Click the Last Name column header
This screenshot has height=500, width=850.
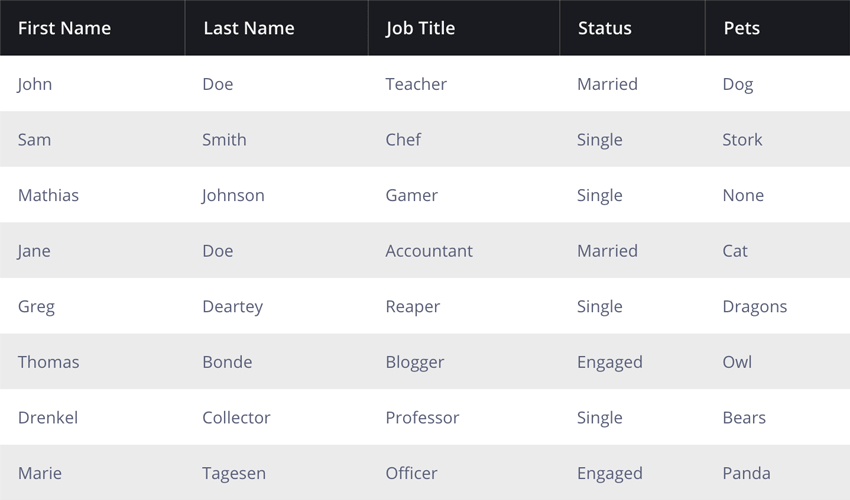[276, 28]
